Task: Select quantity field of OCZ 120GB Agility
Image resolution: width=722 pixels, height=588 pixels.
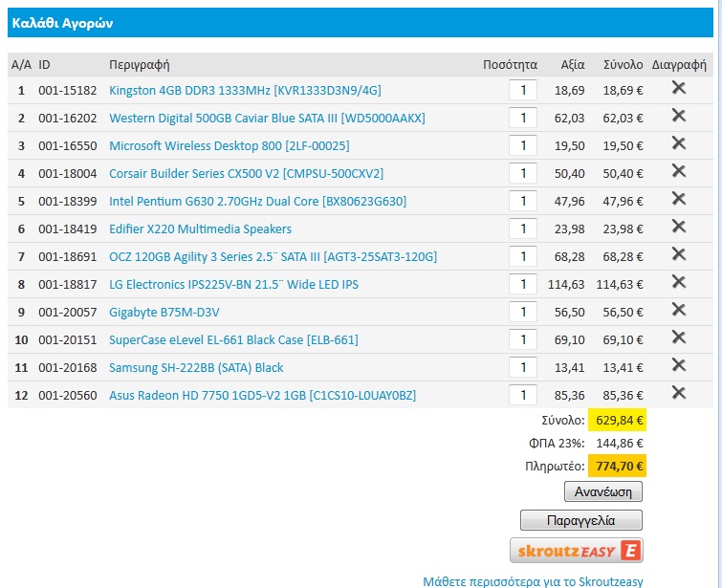Action: [523, 256]
